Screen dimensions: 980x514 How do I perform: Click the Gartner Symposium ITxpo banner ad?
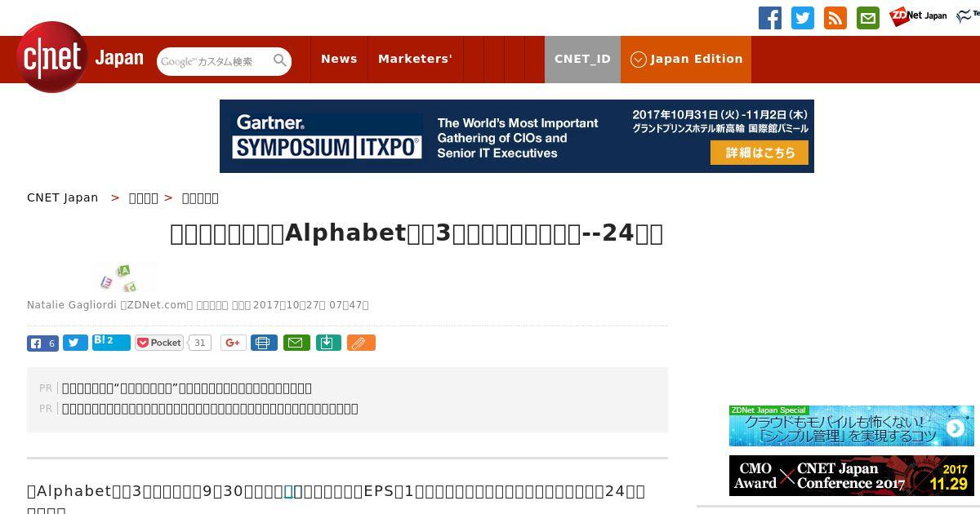(x=516, y=136)
